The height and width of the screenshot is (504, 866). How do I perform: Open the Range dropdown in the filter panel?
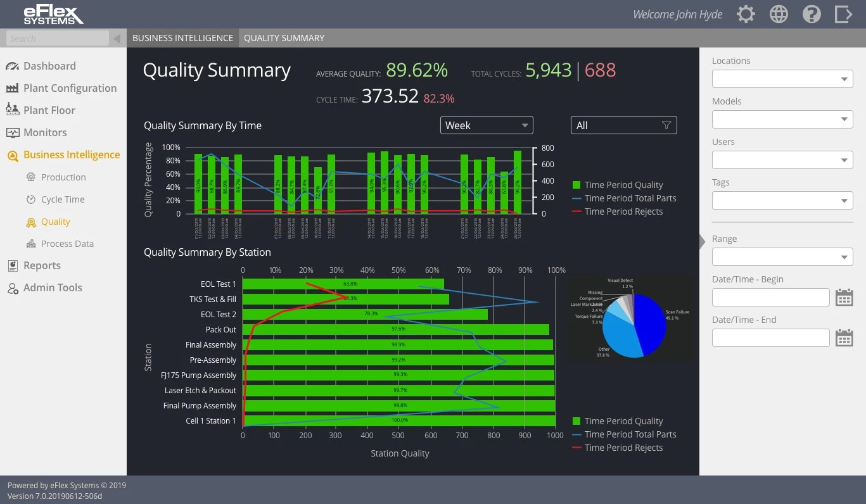pos(782,256)
